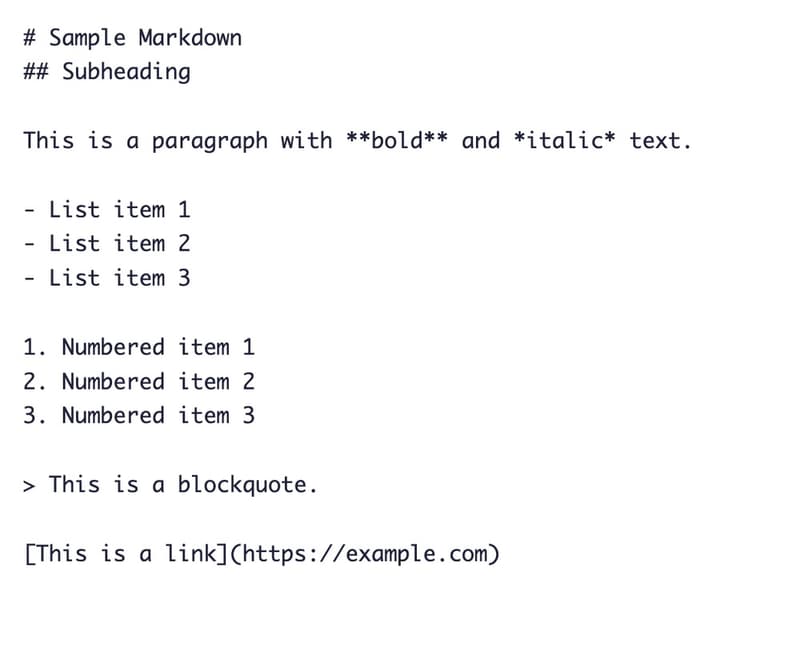Place cursor in the "Subheading" word
The height and width of the screenshot is (648, 800).
pyautogui.click(x=126, y=72)
